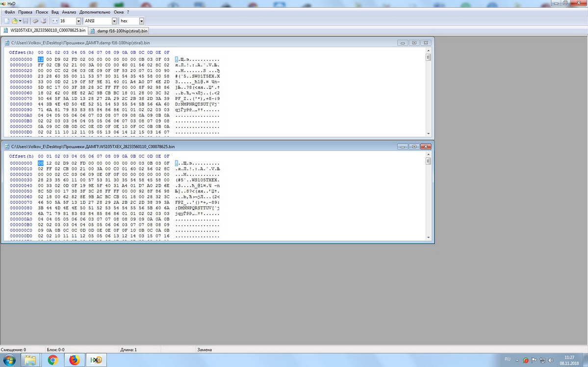This screenshot has width=588, height=367.
Task: Click volume speaker tray icon
Action: point(551,360)
